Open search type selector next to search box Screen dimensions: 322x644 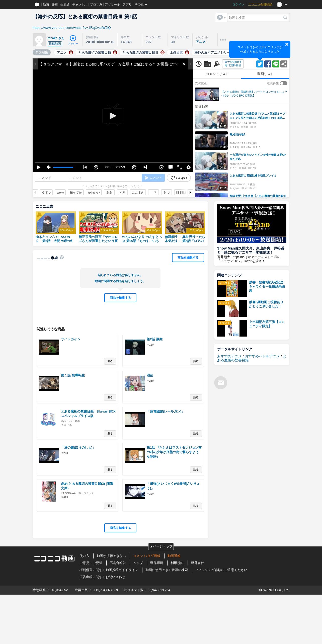point(221,18)
